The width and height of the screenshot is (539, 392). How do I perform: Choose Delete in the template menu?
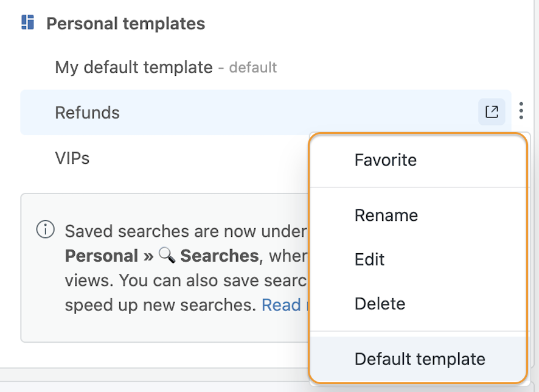(x=380, y=304)
